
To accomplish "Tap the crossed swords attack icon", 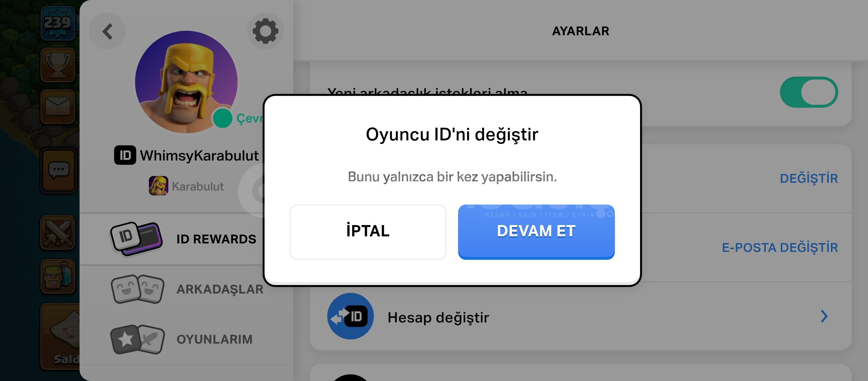I will 58,233.
